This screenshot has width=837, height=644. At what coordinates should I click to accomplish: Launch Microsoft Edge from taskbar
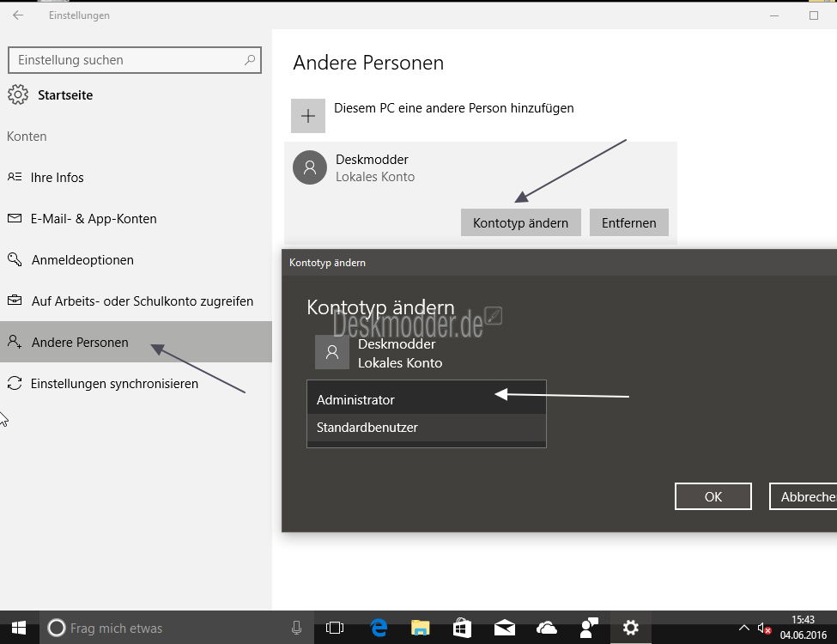(379, 628)
